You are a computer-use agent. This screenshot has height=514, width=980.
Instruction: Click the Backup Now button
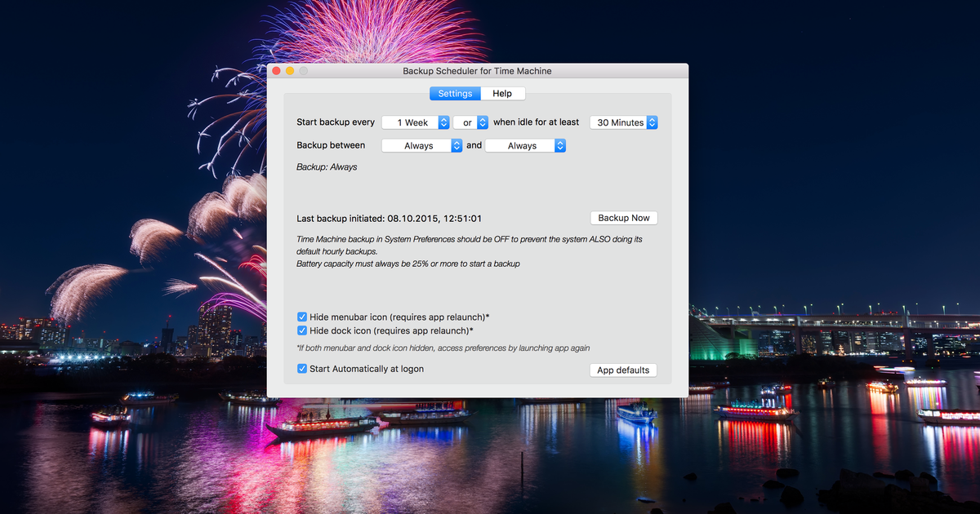[623, 218]
